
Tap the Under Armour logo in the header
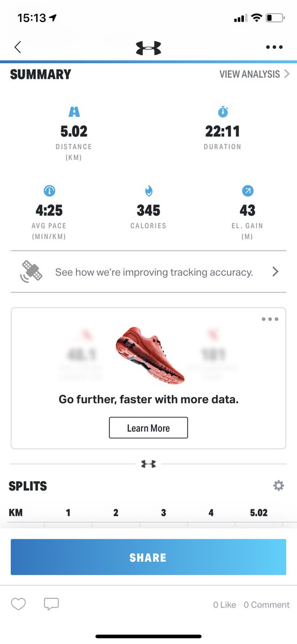coord(148,47)
